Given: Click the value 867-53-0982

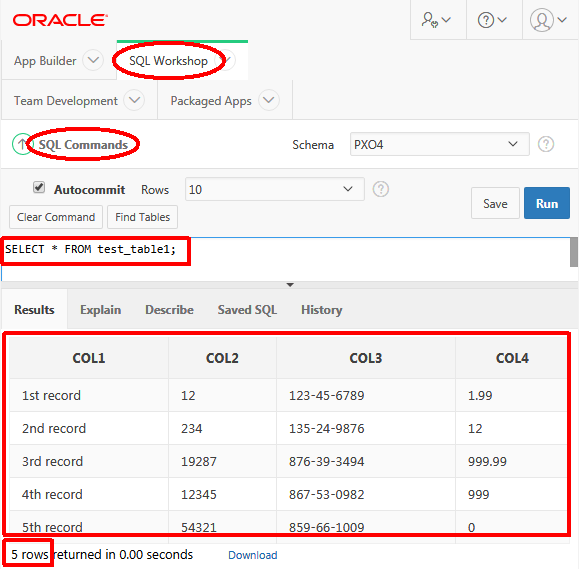Looking at the screenshot, I should [326, 494].
